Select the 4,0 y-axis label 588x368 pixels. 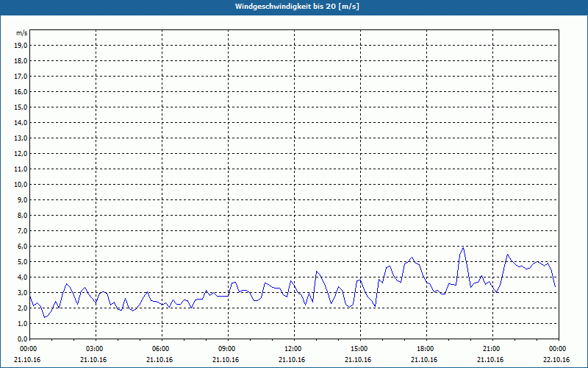23,277
